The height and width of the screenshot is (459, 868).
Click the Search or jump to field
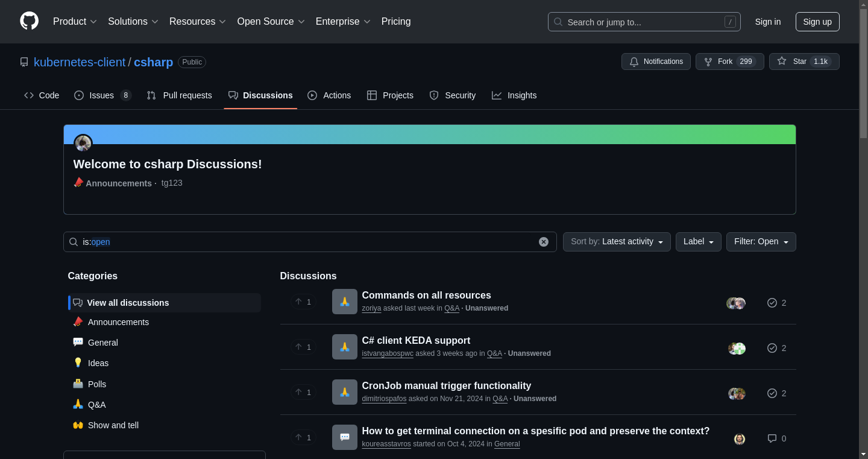point(644,22)
